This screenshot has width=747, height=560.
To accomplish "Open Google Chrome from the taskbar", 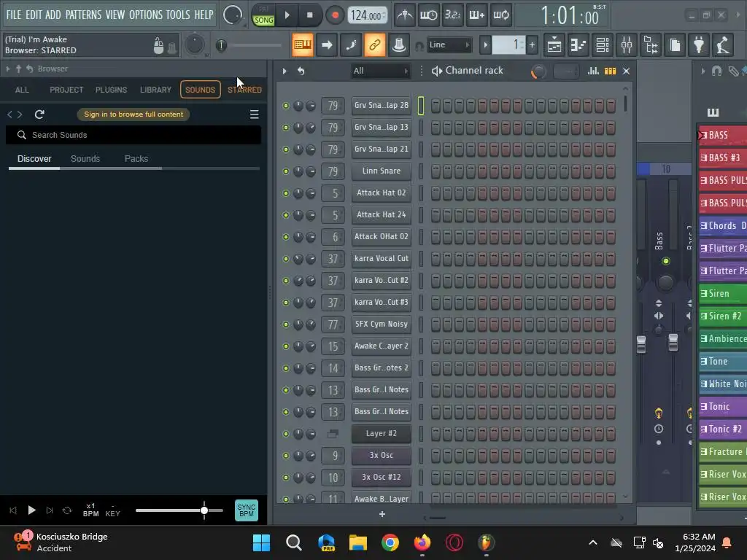I will [390, 542].
